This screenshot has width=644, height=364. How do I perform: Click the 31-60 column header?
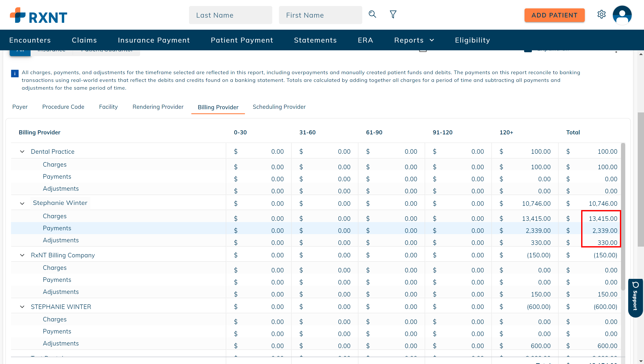click(307, 132)
